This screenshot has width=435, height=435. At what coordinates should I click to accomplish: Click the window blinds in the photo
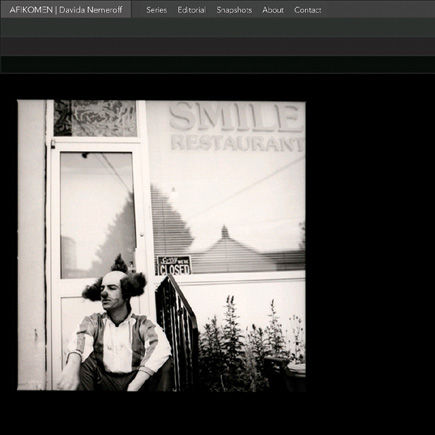(x=228, y=229)
